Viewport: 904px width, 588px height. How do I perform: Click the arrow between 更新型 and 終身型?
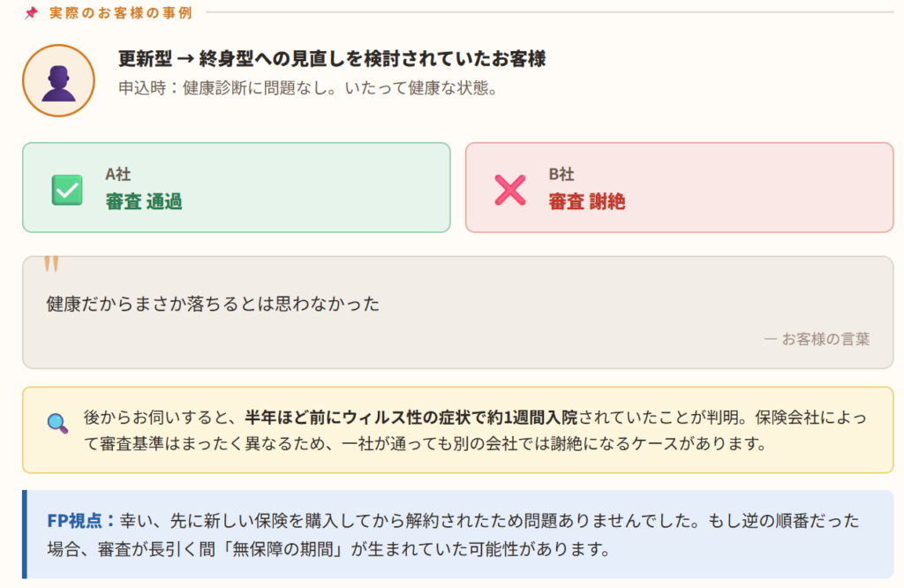click(x=185, y=59)
